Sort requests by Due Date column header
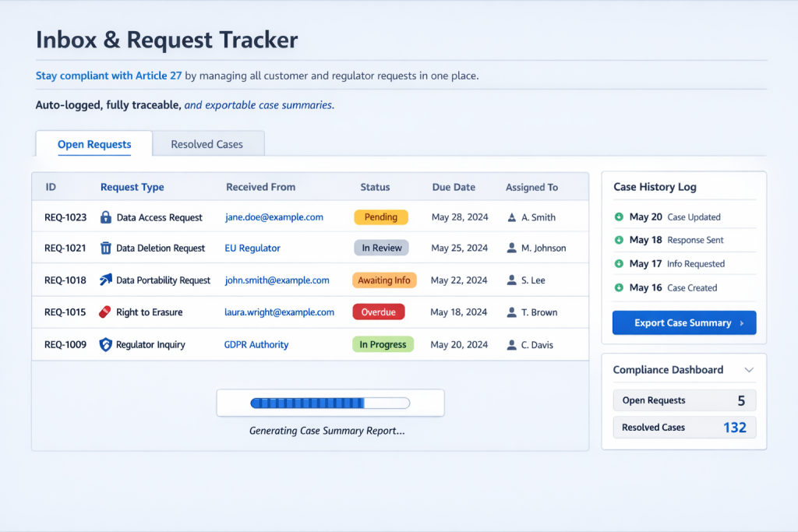The height and width of the screenshot is (532, 798). coord(454,187)
